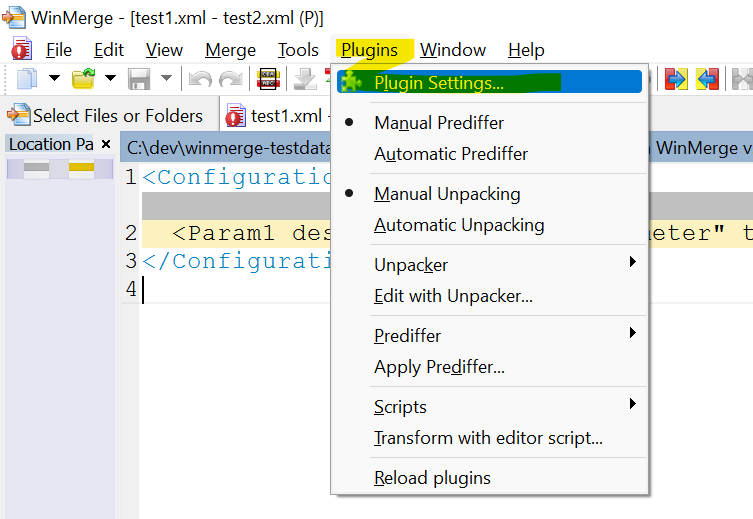Choose Apply Prediffer... entry
This screenshot has width=753, height=519.
point(489,367)
